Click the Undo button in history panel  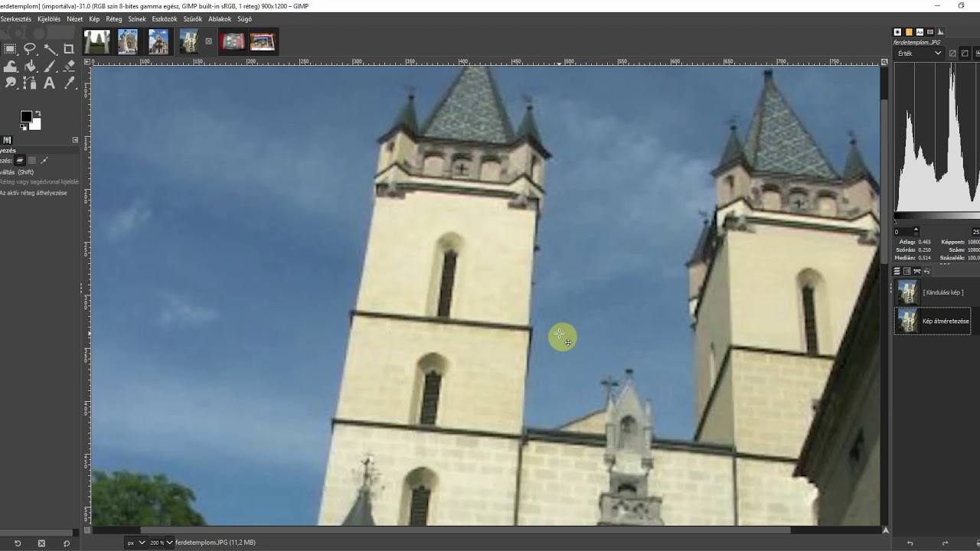pyautogui.click(x=910, y=543)
